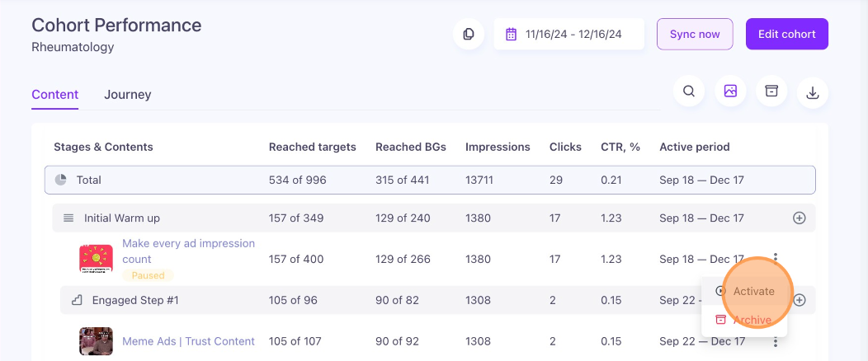
Task: Click the Impressions column header
Action: click(498, 147)
